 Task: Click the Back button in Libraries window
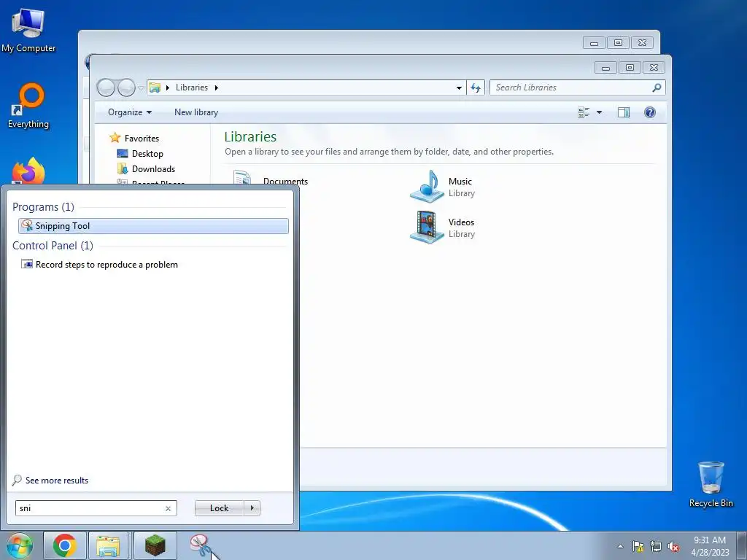(x=106, y=87)
